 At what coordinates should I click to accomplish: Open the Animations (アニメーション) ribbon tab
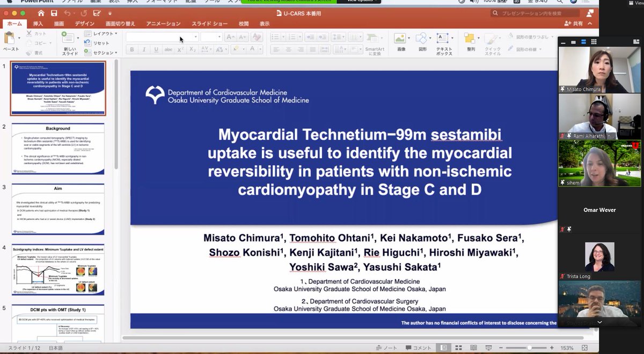pyautogui.click(x=164, y=24)
